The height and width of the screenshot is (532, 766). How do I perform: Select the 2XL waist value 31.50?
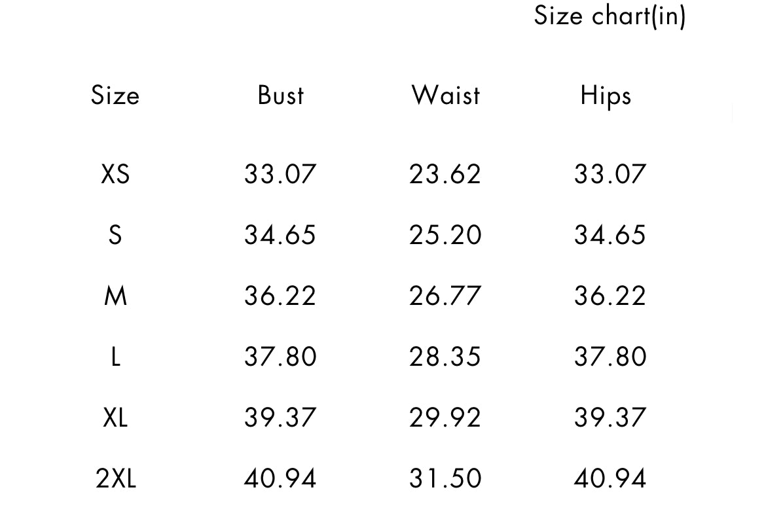pyautogui.click(x=445, y=478)
